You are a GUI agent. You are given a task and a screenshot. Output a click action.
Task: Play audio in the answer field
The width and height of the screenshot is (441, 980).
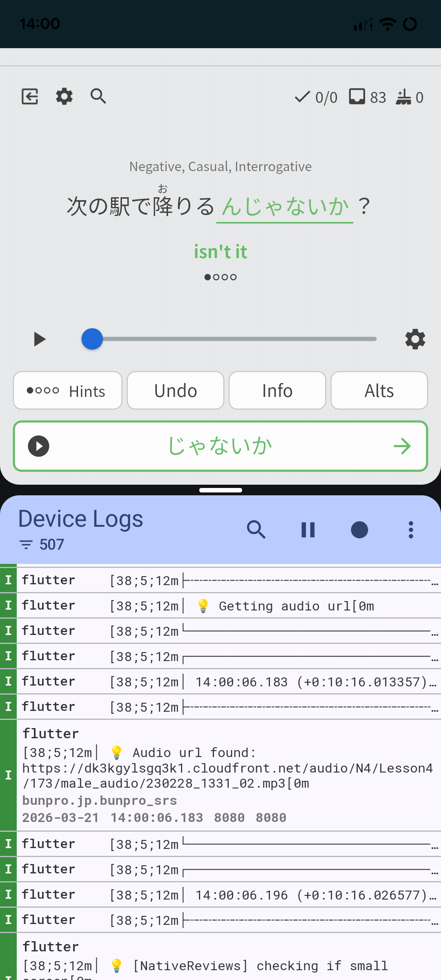(39, 446)
